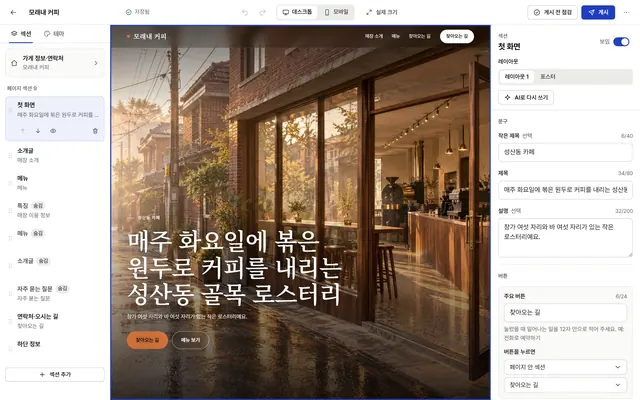
Task: Click 찾아오는 길 text link in preview navigation
Action: coord(420,36)
